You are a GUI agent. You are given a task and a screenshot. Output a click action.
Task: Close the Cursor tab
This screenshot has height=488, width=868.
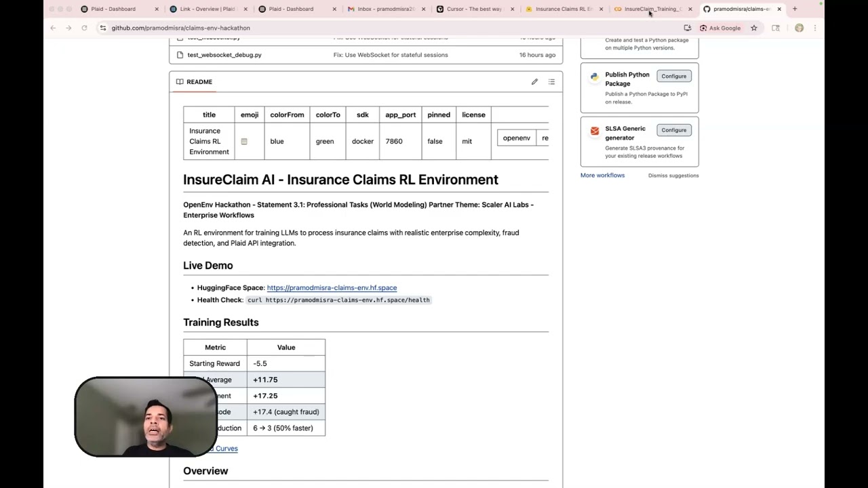pyautogui.click(x=512, y=9)
